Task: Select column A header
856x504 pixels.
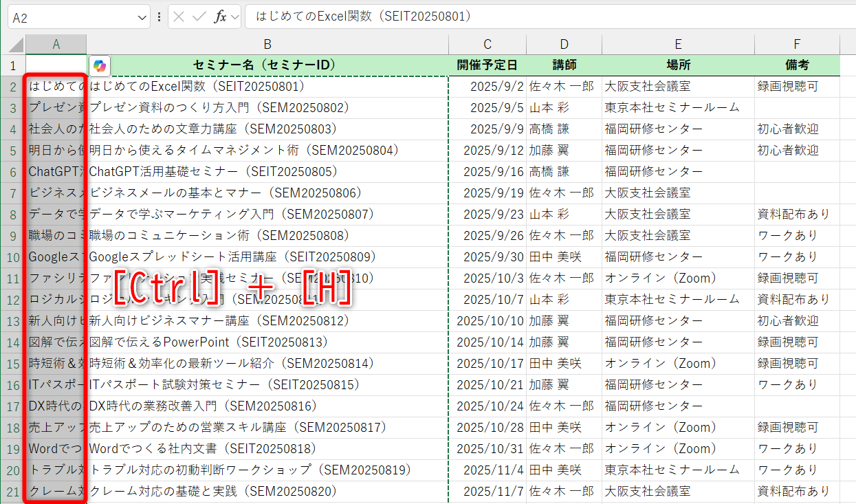Action: tap(56, 43)
